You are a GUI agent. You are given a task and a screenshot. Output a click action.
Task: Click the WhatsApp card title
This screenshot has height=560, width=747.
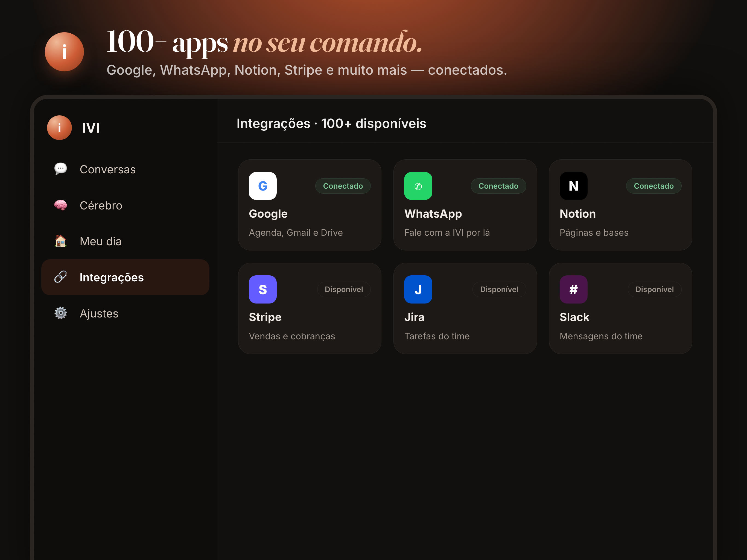433,214
